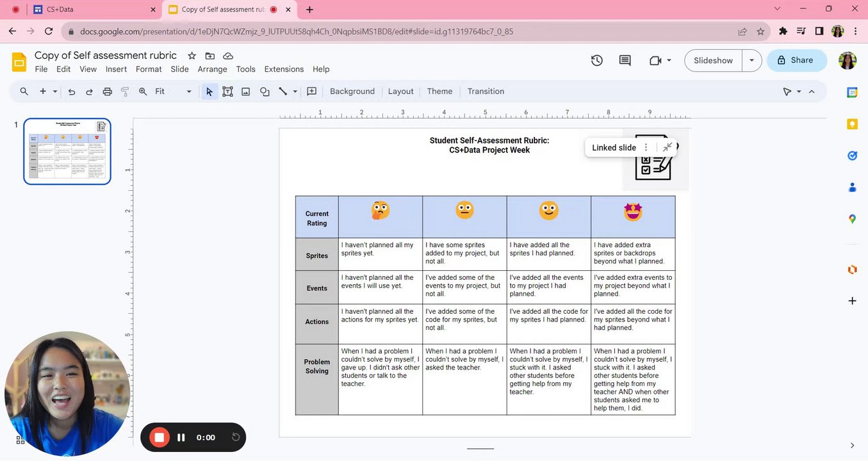The width and height of the screenshot is (868, 461).
Task: Bookmark this page with the star icon
Action: (x=760, y=31)
